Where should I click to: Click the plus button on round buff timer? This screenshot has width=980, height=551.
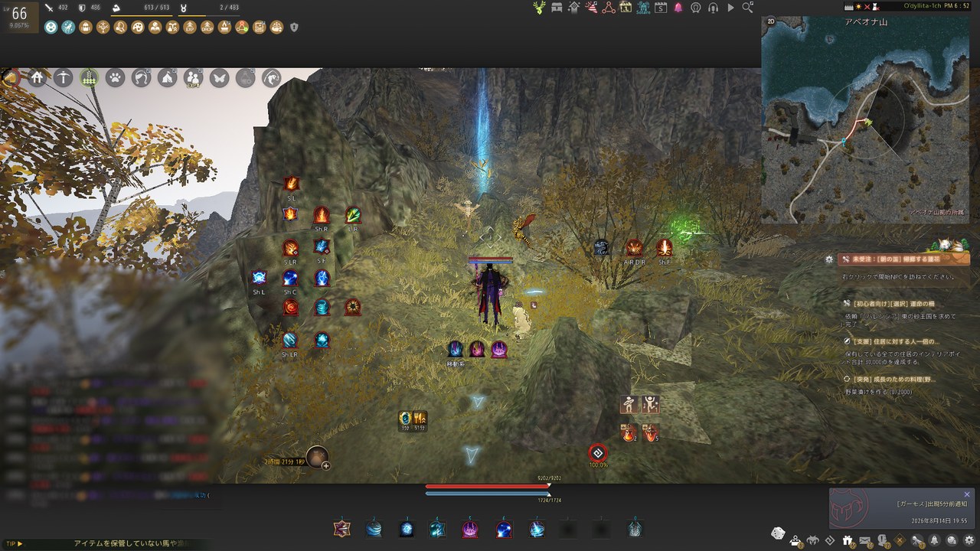tap(325, 465)
